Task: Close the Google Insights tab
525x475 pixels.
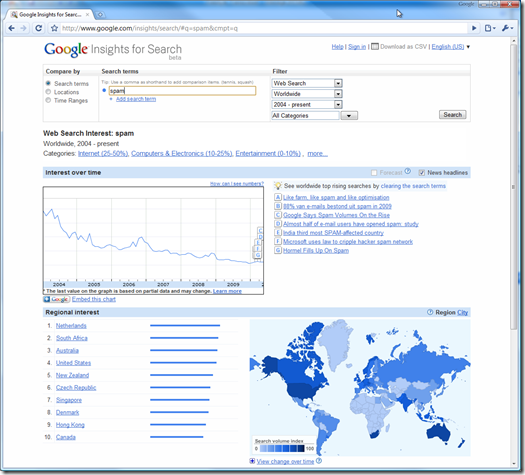Action: pos(87,15)
